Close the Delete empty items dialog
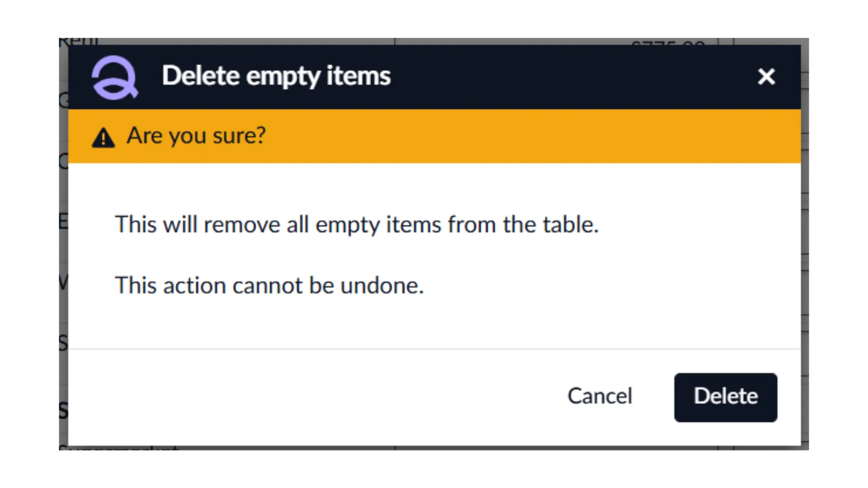The height and width of the screenshot is (488, 868). (x=766, y=76)
